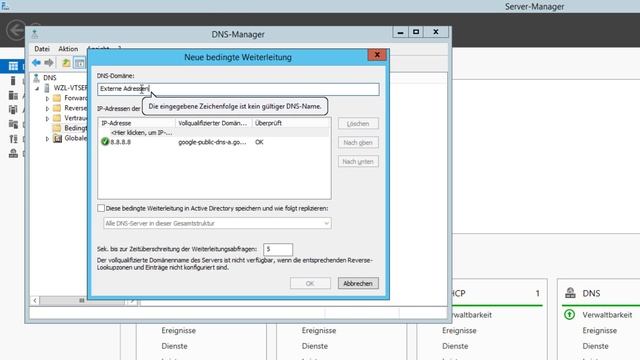Screen dimensions: 640x360
Task: Click the Abbrechen button
Action: (358, 283)
